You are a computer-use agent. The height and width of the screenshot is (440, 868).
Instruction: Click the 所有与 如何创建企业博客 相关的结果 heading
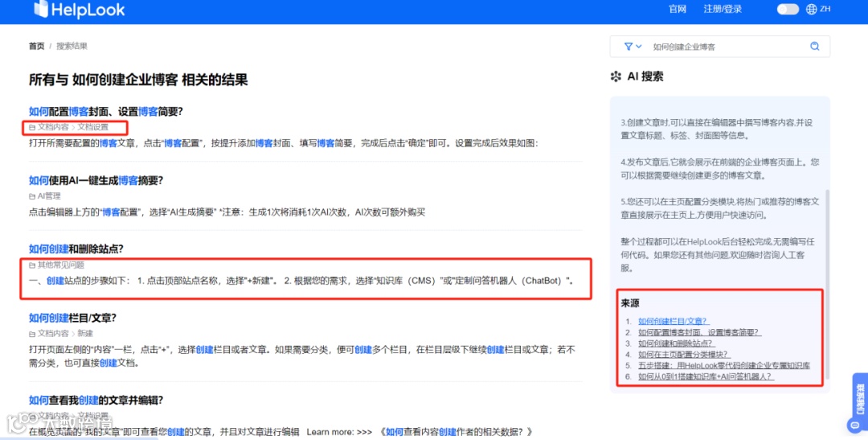point(138,80)
